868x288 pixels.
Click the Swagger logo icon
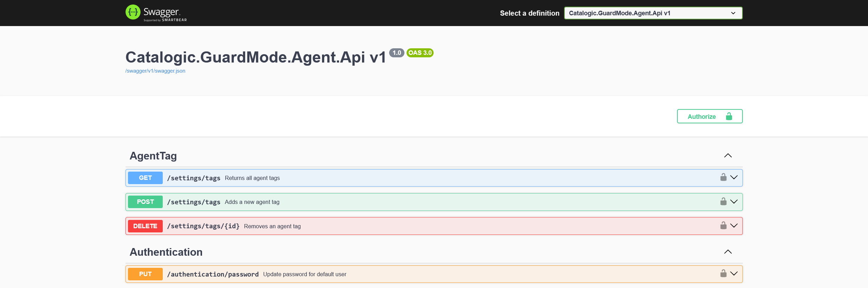coord(133,12)
